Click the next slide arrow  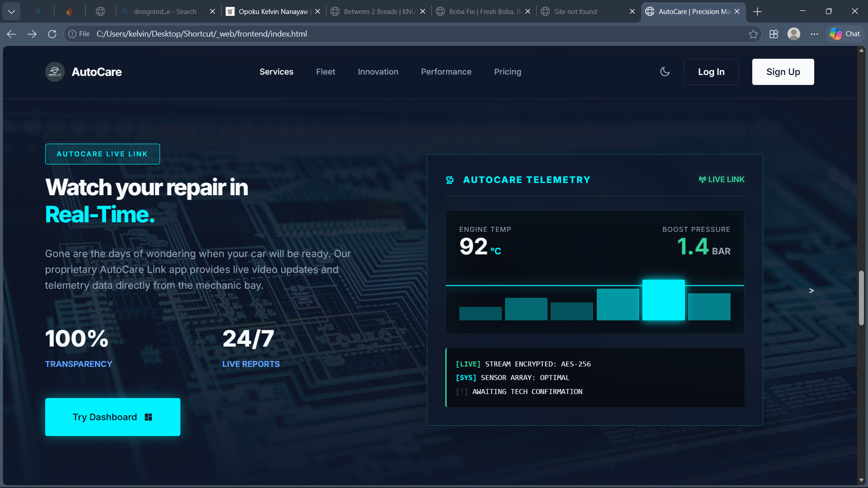[x=811, y=291]
